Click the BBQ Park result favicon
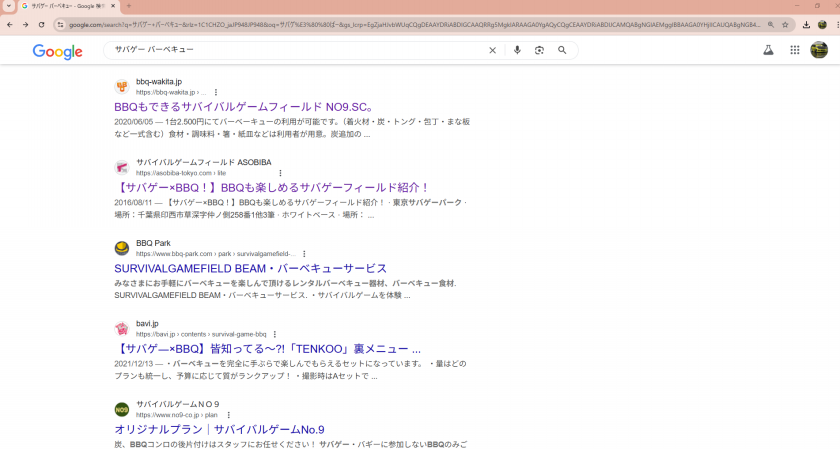Image resolution: width=840 pixels, height=449 pixels. (x=122, y=248)
